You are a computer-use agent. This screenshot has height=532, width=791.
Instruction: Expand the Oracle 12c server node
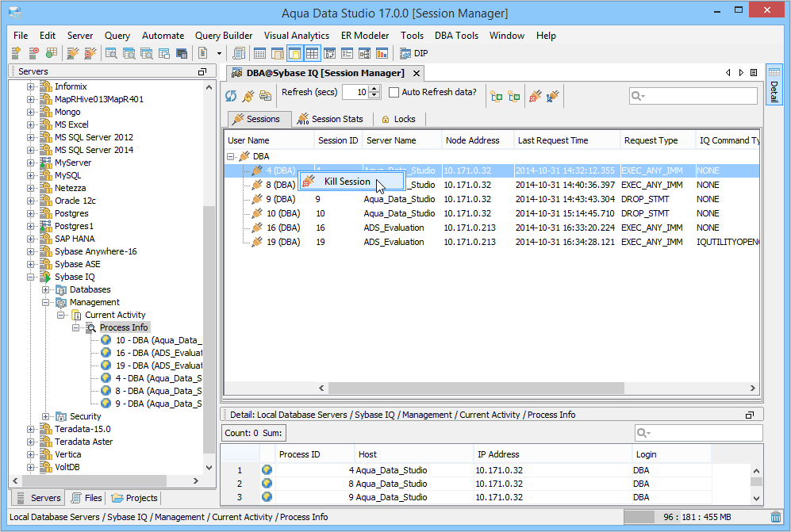click(31, 201)
